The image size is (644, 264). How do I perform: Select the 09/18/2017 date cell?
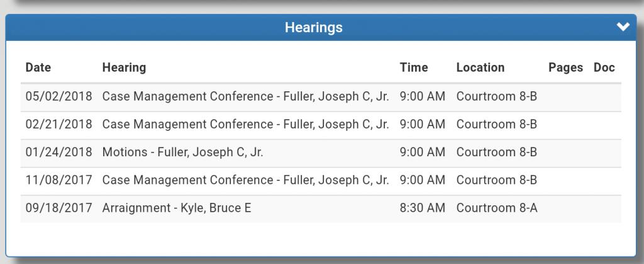click(x=58, y=207)
